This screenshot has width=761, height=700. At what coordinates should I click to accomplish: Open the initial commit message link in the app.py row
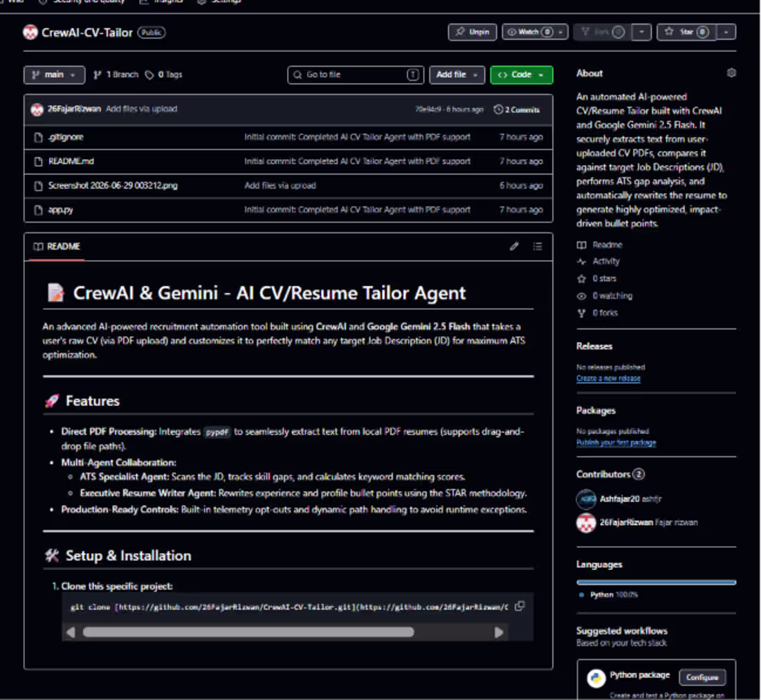click(x=357, y=210)
